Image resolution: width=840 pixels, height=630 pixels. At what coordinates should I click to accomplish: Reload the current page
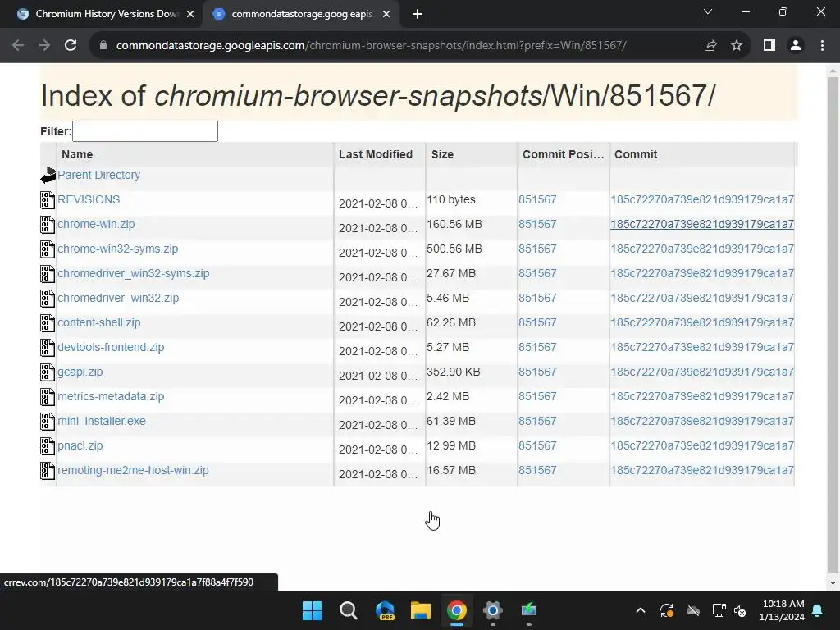tap(71, 46)
